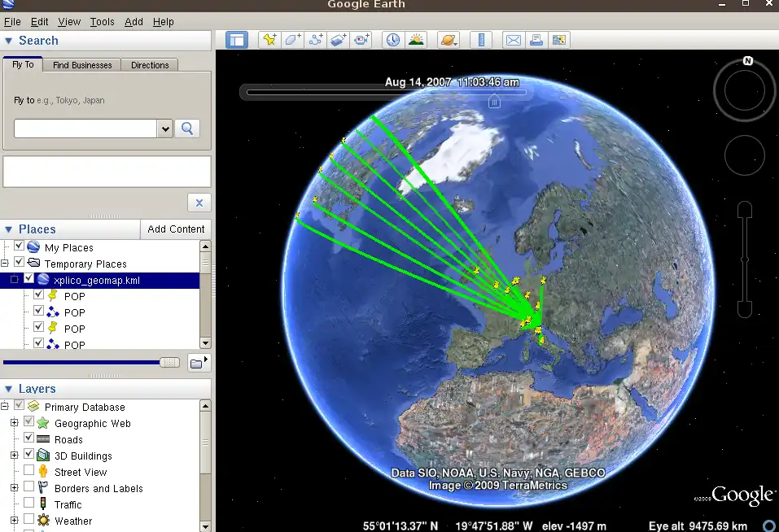Expand Borders and Labels tree node
Screen dimensions: 779x532
pos(15,488)
